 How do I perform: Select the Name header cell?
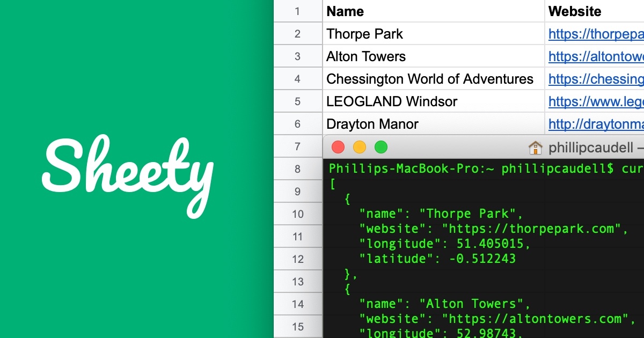[x=434, y=11]
